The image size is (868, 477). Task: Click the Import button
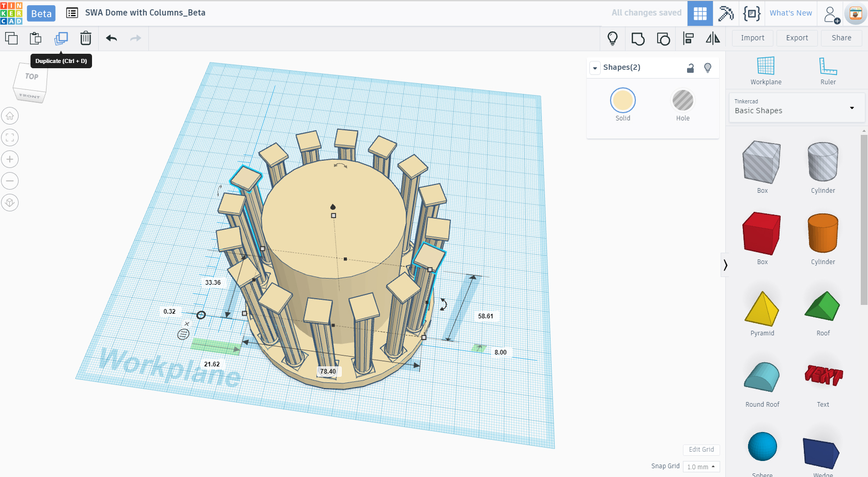752,38
